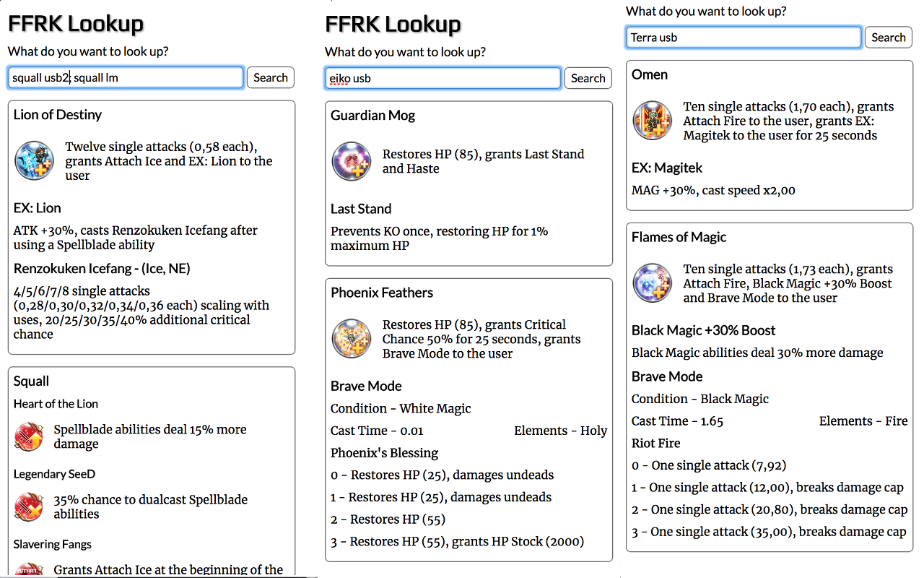Viewport: 924px width, 578px height.
Task: Click MAG +30%, cast speed x2,00 text
Action: (x=713, y=190)
